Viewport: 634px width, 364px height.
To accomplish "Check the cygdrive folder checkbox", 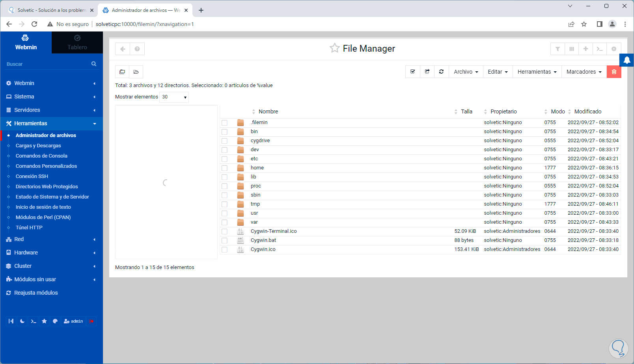I will pyautogui.click(x=224, y=141).
